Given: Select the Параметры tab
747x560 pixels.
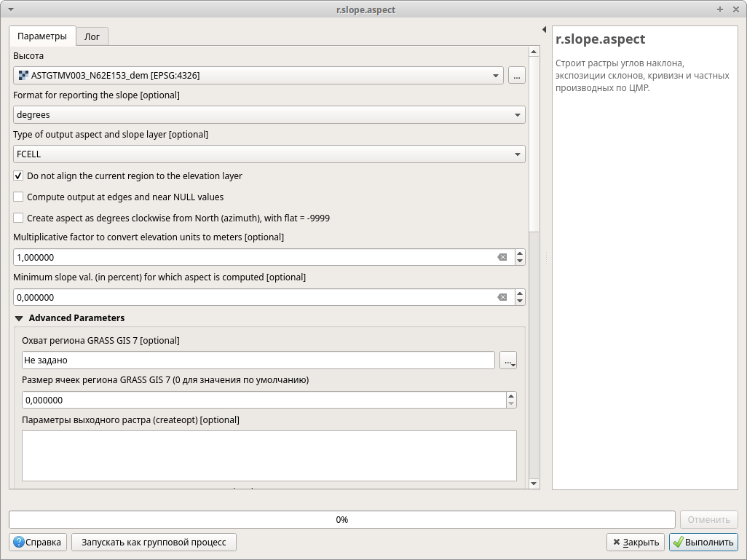Looking at the screenshot, I should click(x=42, y=36).
